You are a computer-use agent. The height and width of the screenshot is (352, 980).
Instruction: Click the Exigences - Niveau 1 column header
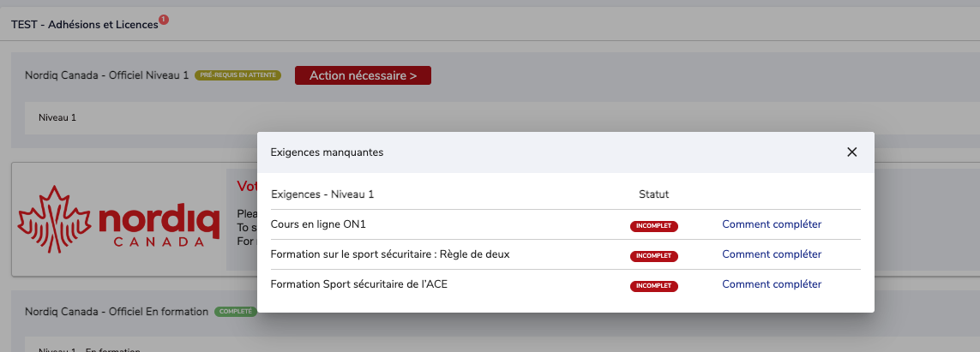tap(322, 194)
